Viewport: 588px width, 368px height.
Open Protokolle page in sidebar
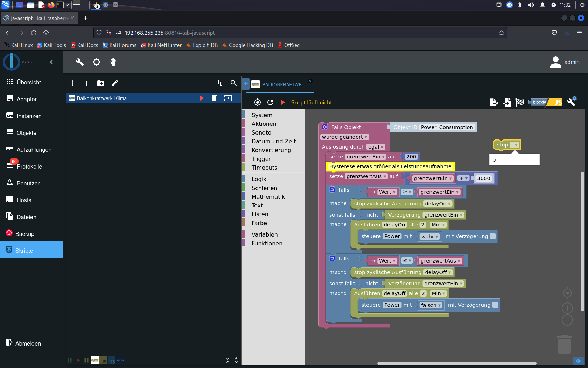31,166
